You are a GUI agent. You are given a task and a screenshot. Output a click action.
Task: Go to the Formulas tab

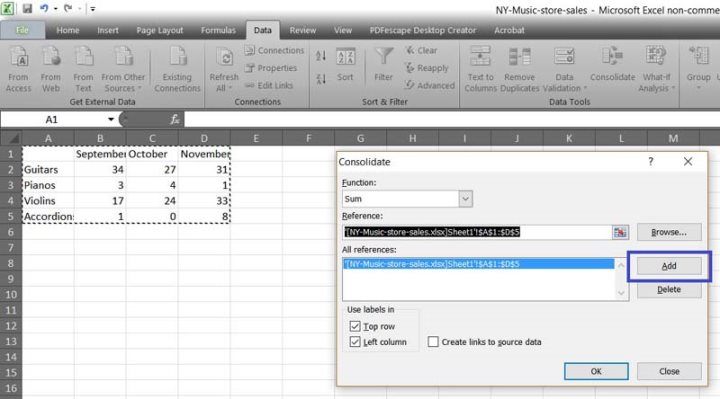point(218,30)
